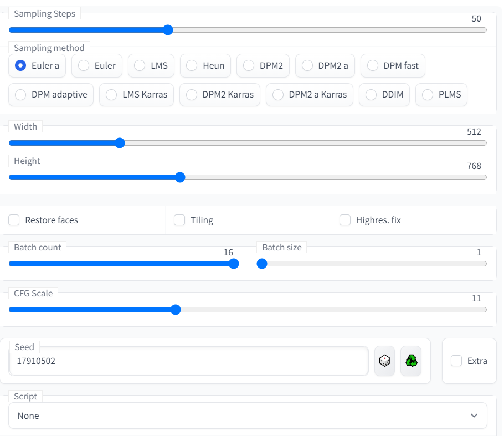
Task: Enable the Restore faces checkbox
Action: coord(14,220)
